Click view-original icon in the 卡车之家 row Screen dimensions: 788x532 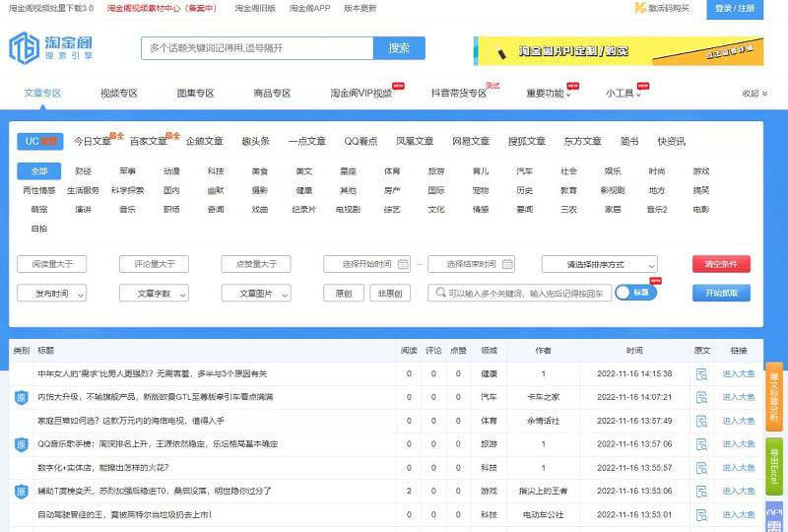point(701,397)
